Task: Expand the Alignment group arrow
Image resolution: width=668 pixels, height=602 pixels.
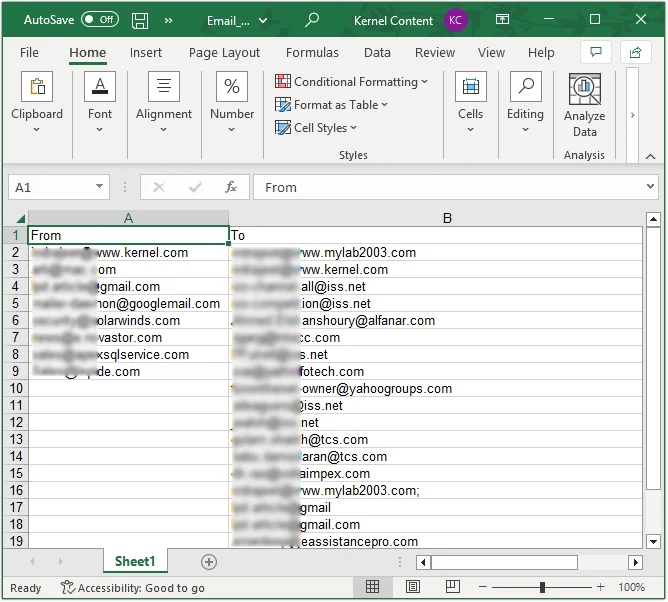Action: pyautogui.click(x=164, y=129)
